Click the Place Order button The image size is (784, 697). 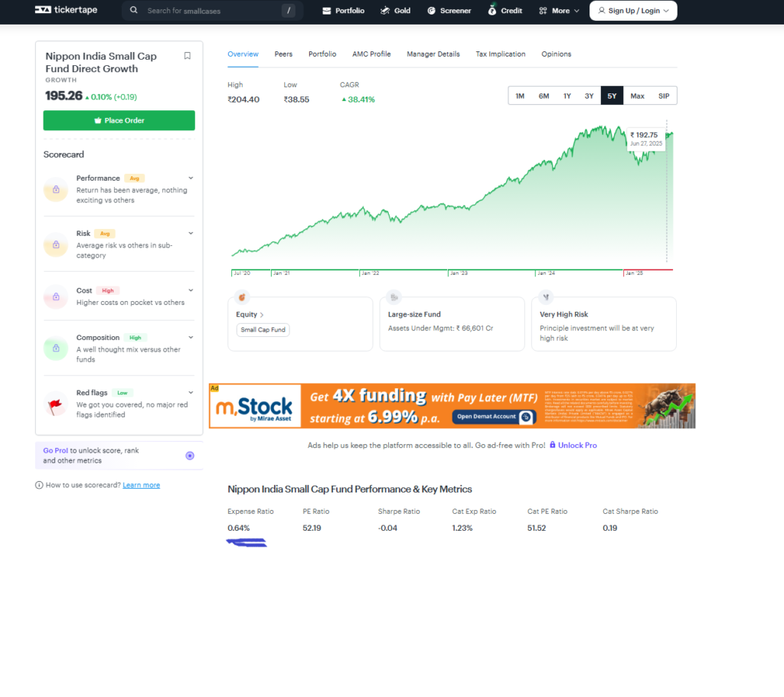(119, 120)
